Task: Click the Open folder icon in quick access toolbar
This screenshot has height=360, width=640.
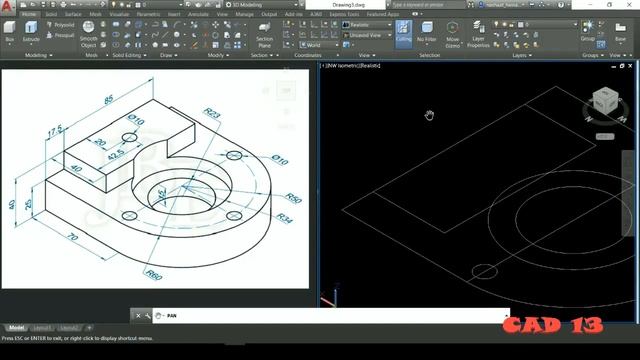Action: (x=33, y=5)
